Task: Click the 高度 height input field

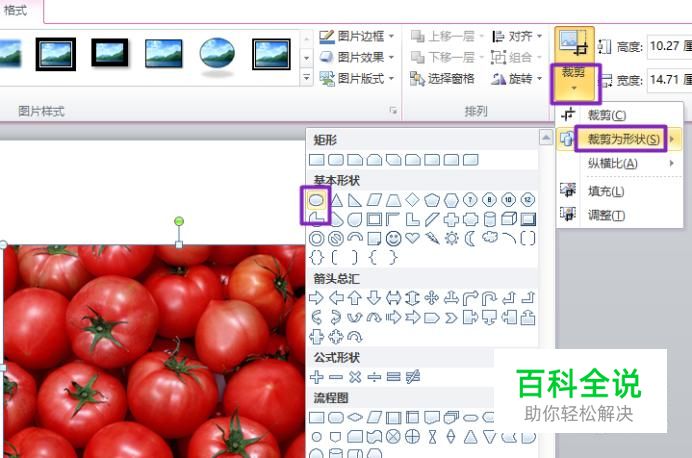Action: tap(669, 46)
